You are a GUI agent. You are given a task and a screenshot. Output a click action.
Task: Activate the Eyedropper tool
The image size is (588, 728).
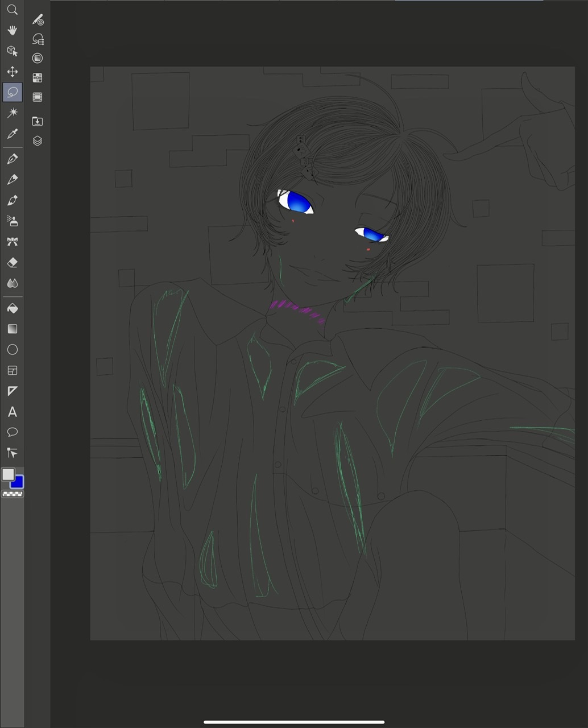(x=12, y=134)
